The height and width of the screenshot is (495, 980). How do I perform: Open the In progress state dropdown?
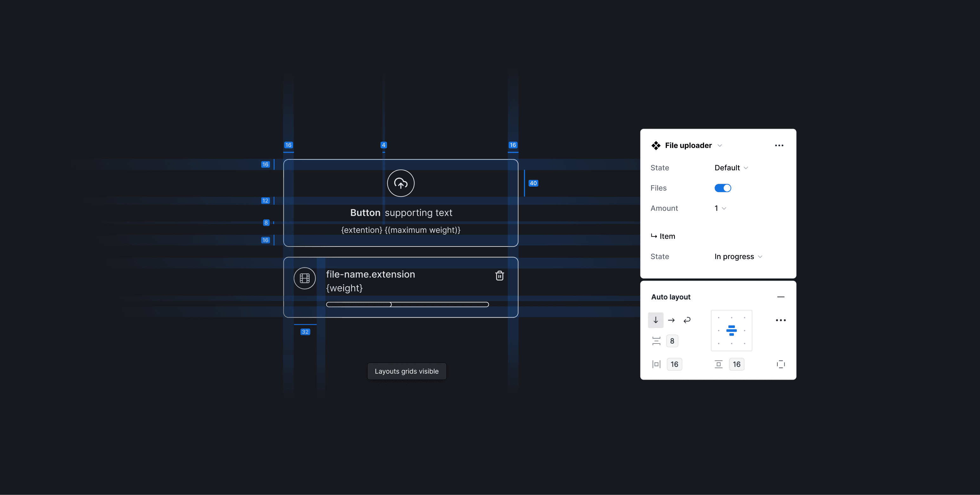738,257
